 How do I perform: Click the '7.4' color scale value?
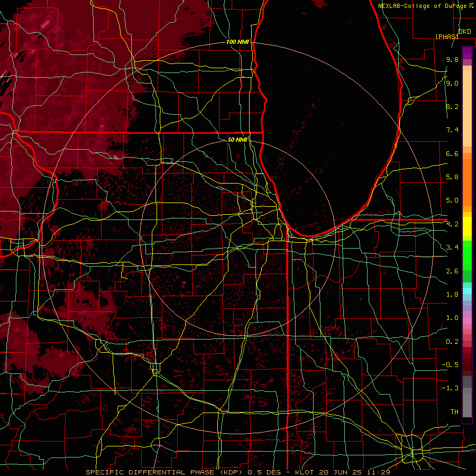pyautogui.click(x=452, y=130)
